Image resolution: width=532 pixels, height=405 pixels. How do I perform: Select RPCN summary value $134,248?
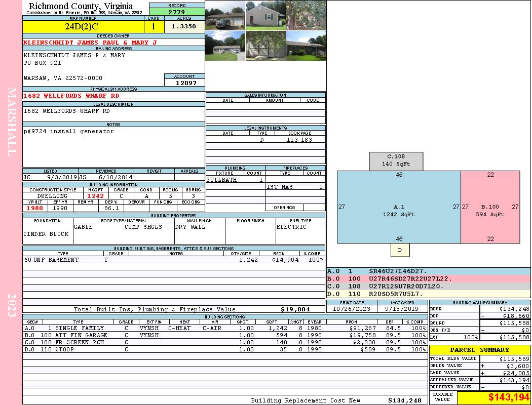[514, 309]
